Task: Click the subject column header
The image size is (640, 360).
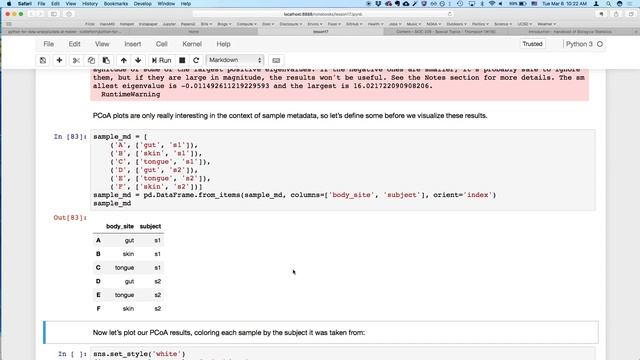Action: pyautogui.click(x=150, y=226)
